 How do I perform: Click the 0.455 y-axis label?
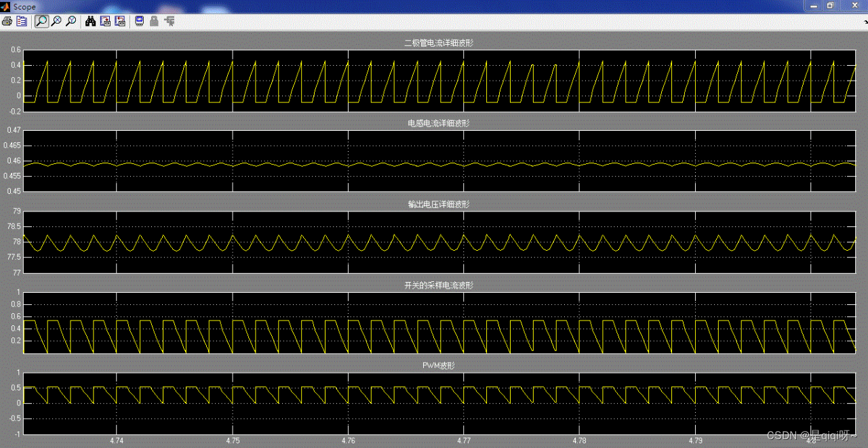(12, 176)
